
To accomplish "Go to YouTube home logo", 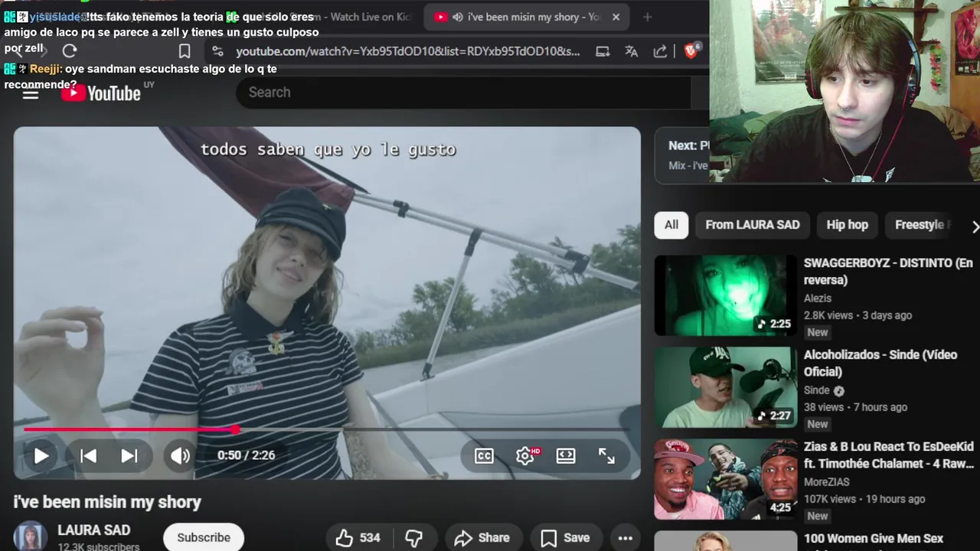I will (101, 93).
